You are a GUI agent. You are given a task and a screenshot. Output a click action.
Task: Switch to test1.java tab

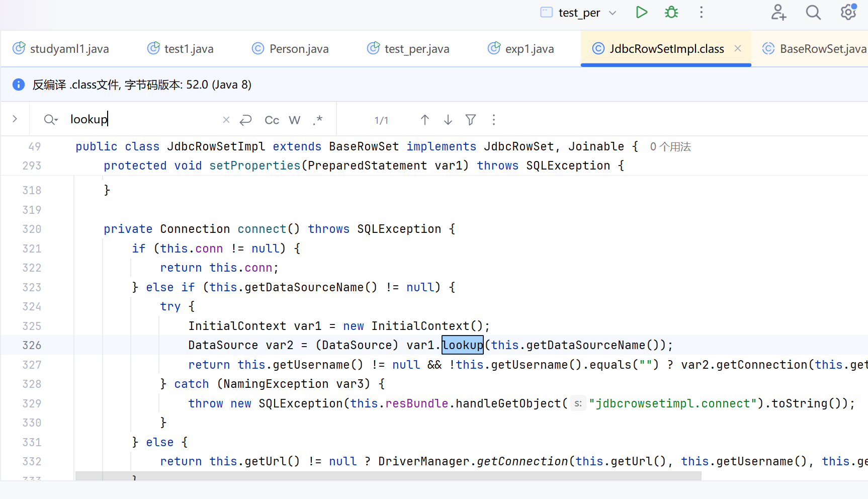[x=181, y=49]
